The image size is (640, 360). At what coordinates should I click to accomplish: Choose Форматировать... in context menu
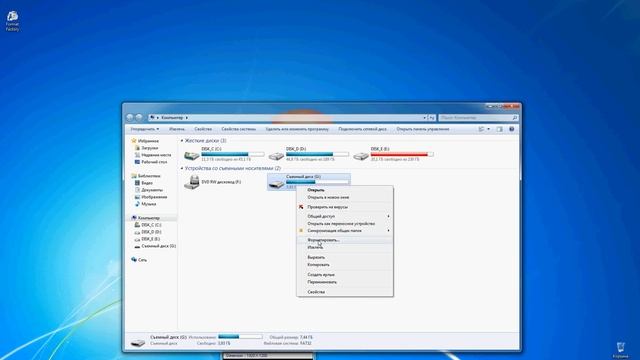pyautogui.click(x=345, y=240)
